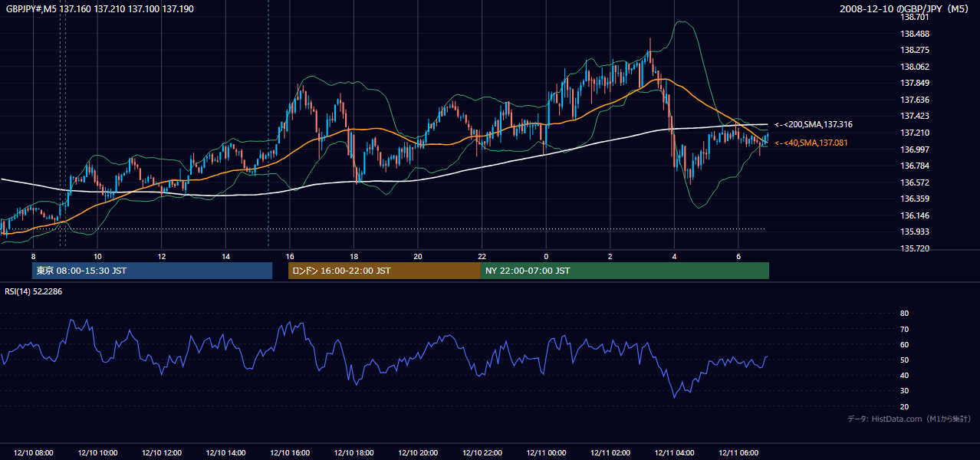Click the 138.488 price axis label
This screenshot has width=980, height=460.
(x=916, y=34)
